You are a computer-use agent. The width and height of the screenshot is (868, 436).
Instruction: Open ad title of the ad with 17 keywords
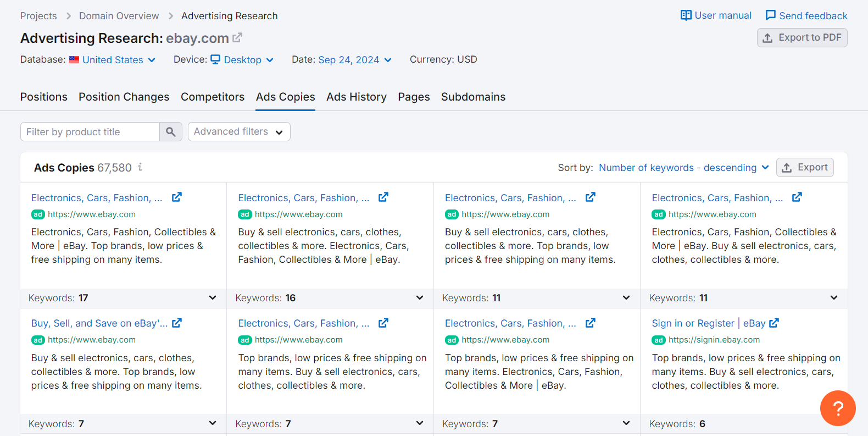point(97,198)
